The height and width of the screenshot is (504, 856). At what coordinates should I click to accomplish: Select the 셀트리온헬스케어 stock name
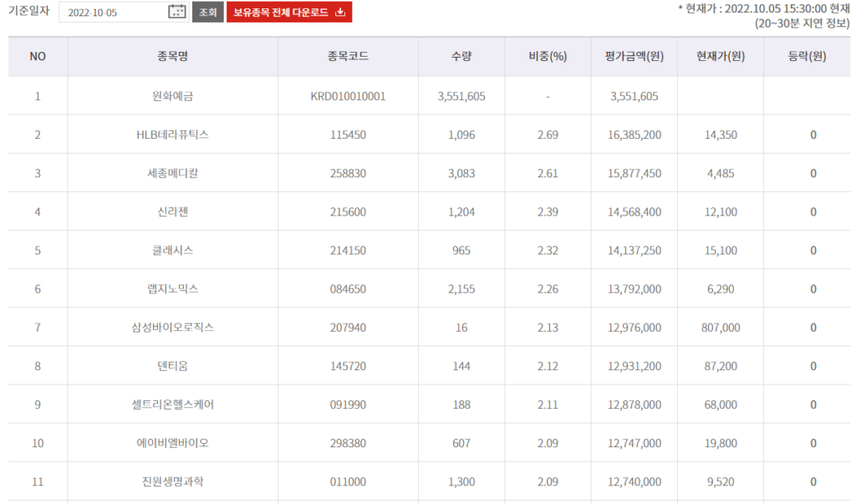click(172, 405)
